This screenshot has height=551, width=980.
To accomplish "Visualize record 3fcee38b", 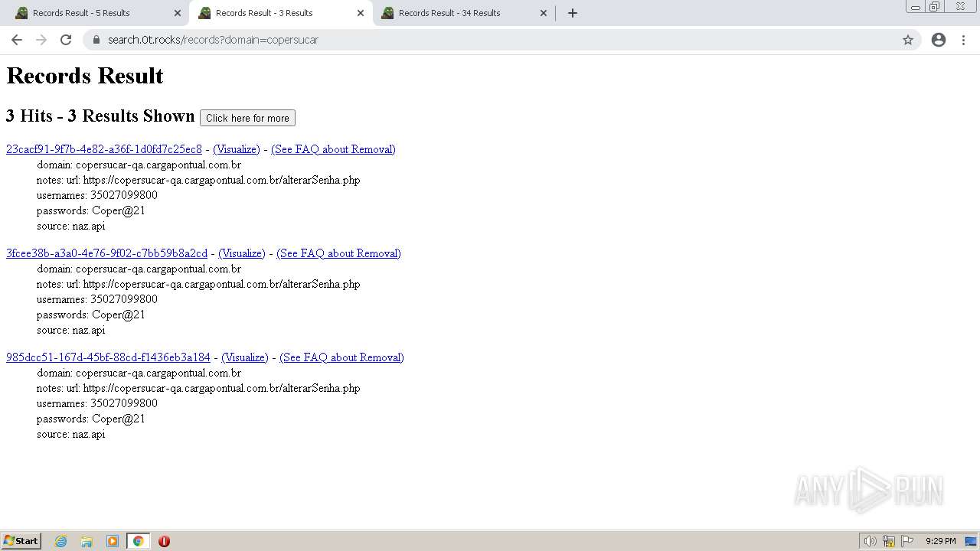I will 242,253.
